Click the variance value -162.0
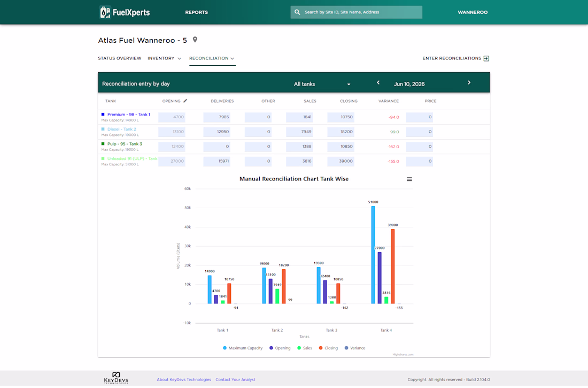588x388 pixels. 393,147
